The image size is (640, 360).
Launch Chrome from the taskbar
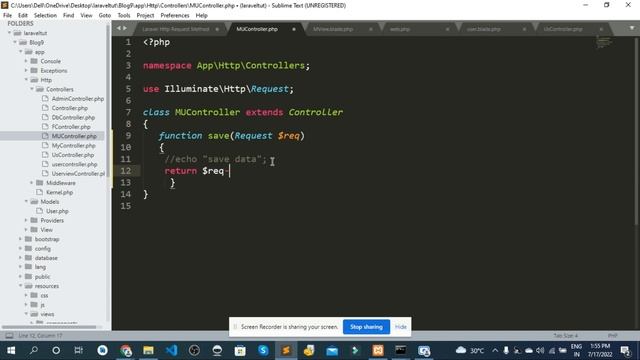tap(126, 350)
